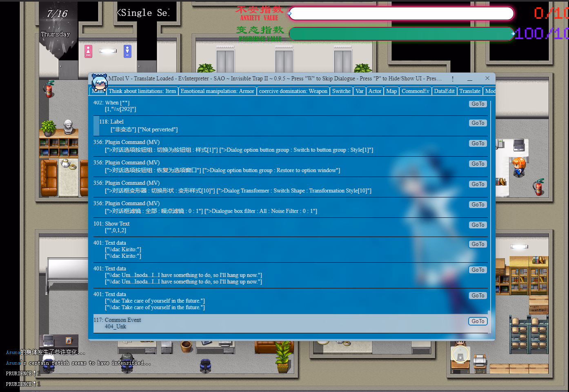Click GoTo for the '402: When' row
Screen dimensions: 569x392
[478, 104]
